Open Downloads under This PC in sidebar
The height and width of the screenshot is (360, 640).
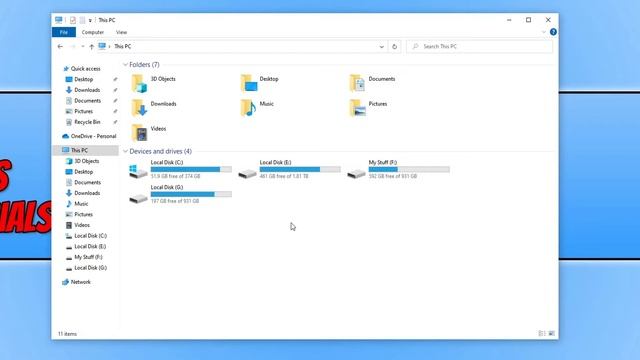(x=83, y=193)
